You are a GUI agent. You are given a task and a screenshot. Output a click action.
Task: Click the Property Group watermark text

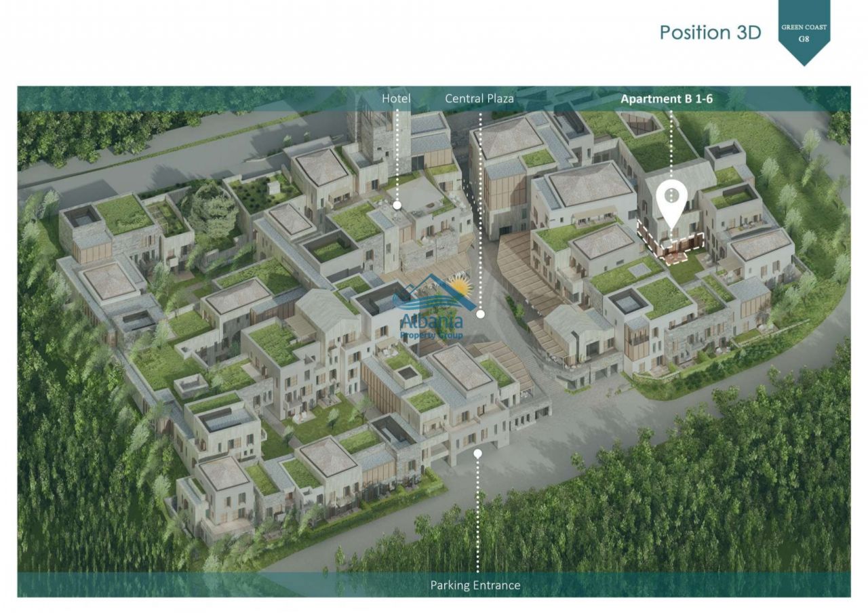click(x=431, y=336)
